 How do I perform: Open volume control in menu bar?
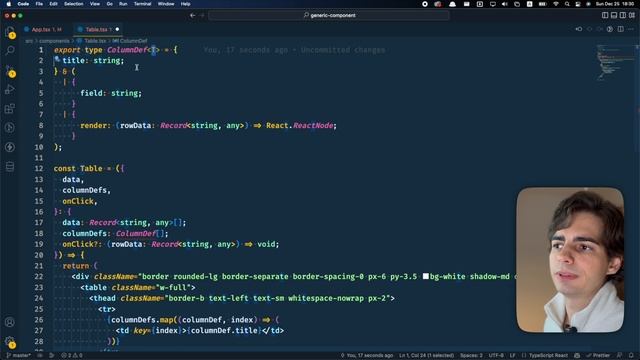[504, 4]
